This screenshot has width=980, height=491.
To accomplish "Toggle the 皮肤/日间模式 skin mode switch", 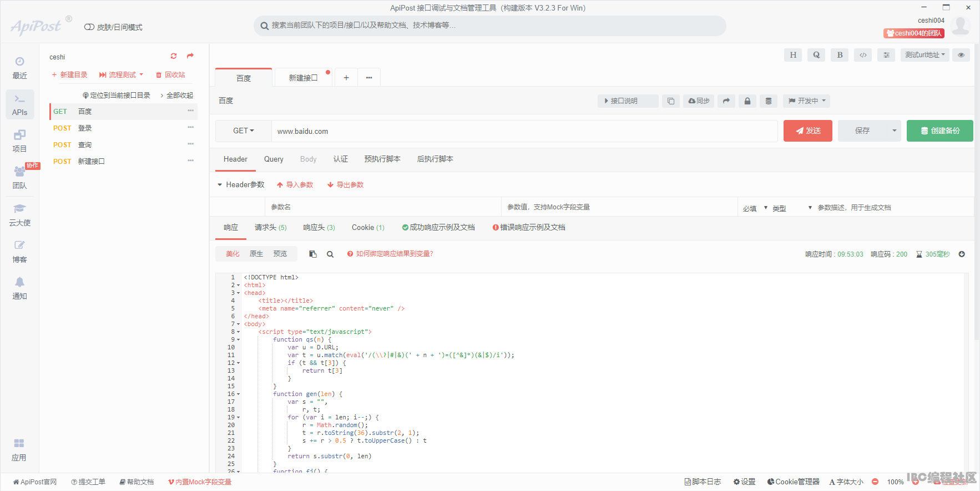I will pos(89,27).
